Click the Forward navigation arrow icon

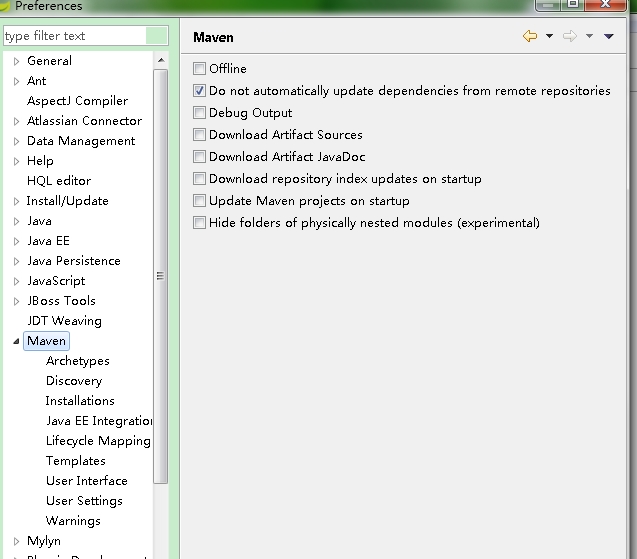point(570,36)
